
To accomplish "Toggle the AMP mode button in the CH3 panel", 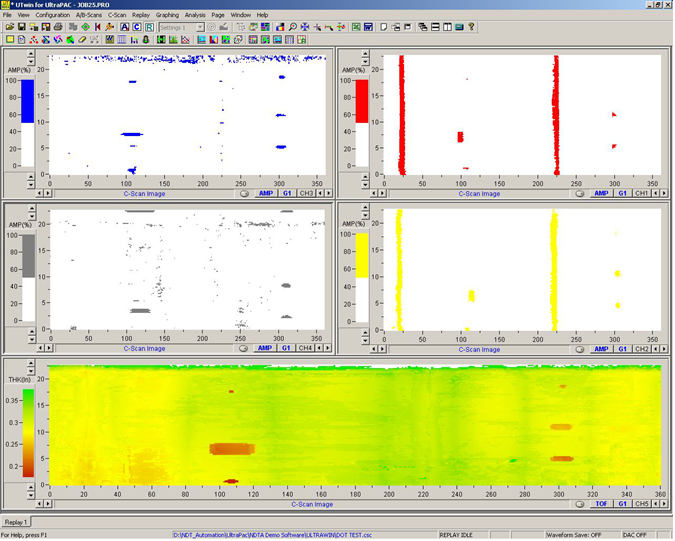I will point(266,194).
